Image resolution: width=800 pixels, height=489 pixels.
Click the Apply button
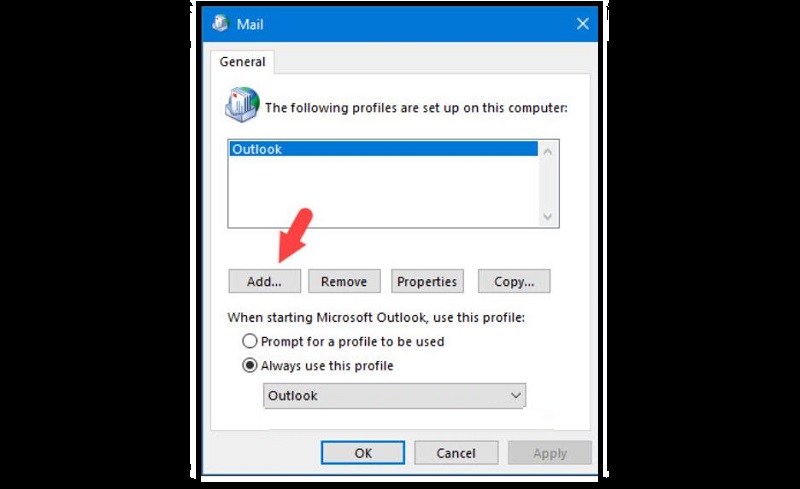(549, 453)
